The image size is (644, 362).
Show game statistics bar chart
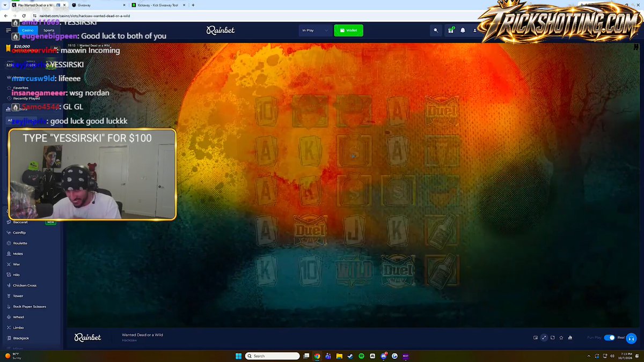pyautogui.click(x=570, y=337)
